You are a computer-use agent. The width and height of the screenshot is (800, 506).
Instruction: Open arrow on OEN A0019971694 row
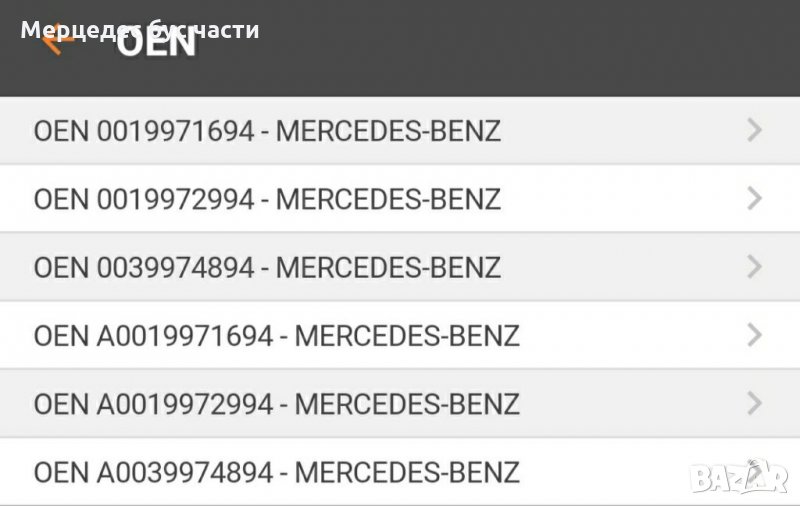755,335
